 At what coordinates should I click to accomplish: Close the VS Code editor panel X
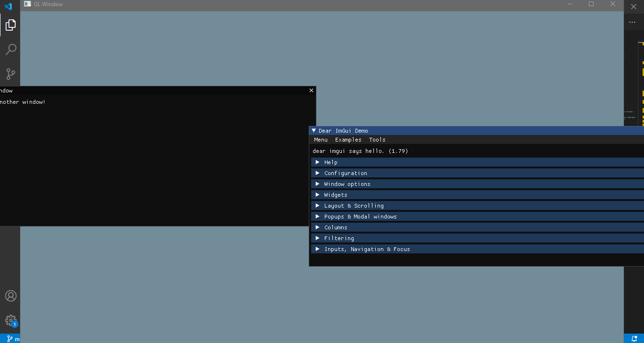[x=634, y=7]
